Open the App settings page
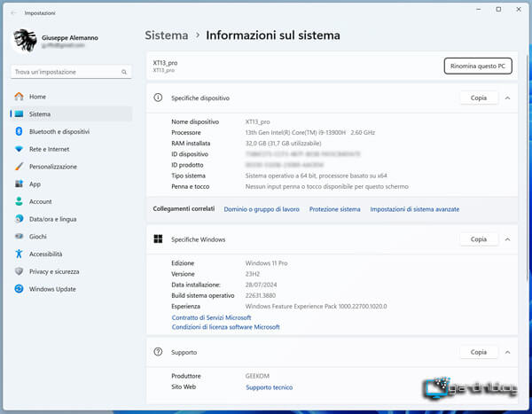 pyautogui.click(x=71, y=184)
